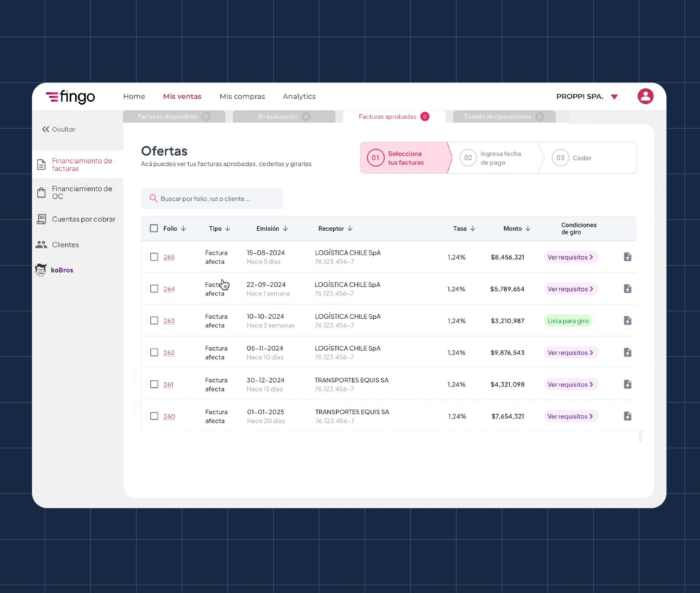Click Ver requisitos for invoice 264
Image resolution: width=700 pixels, height=593 pixels.
pyautogui.click(x=570, y=289)
